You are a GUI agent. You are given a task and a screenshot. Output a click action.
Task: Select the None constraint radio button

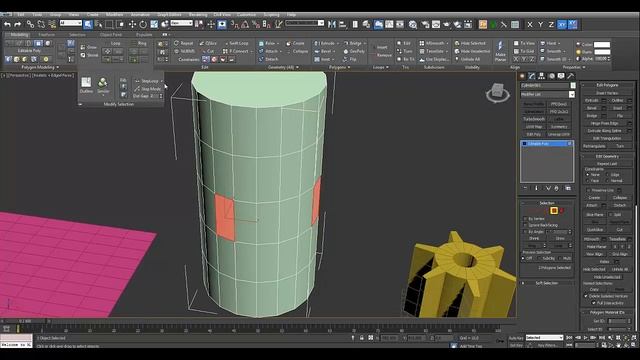[x=588, y=175]
